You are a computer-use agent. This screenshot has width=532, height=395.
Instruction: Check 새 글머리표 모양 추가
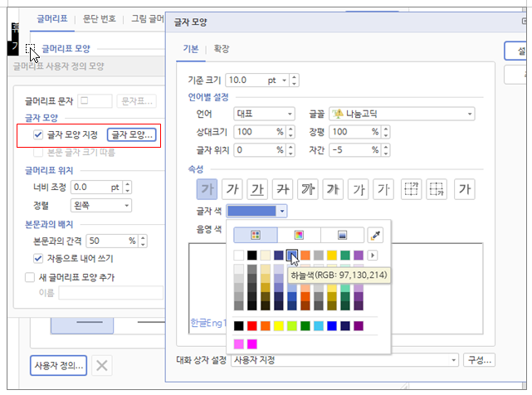coord(30,278)
